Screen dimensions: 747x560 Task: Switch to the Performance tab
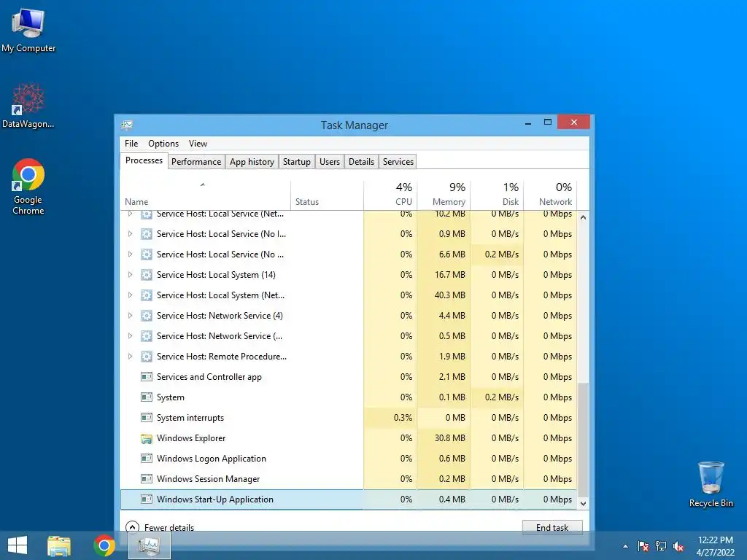click(x=196, y=162)
